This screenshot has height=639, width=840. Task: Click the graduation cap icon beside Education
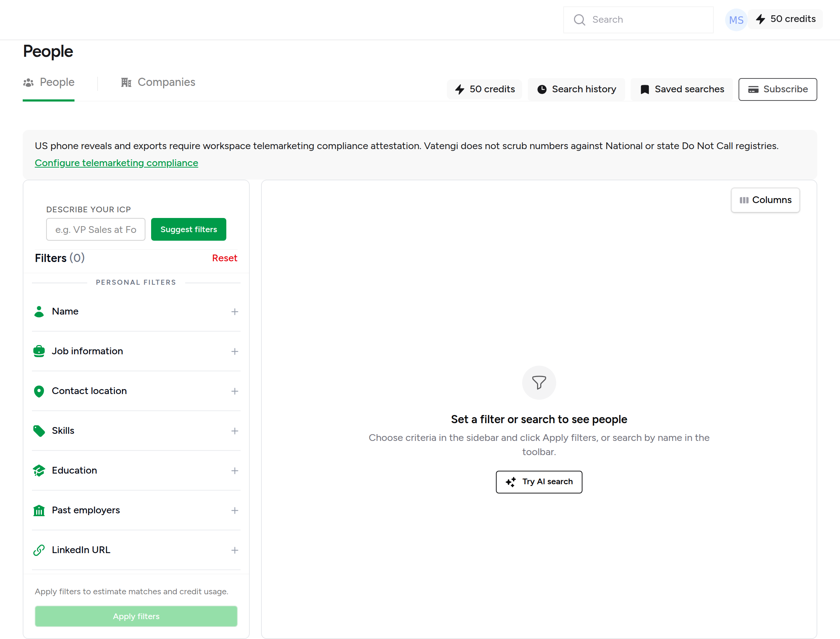click(x=39, y=470)
